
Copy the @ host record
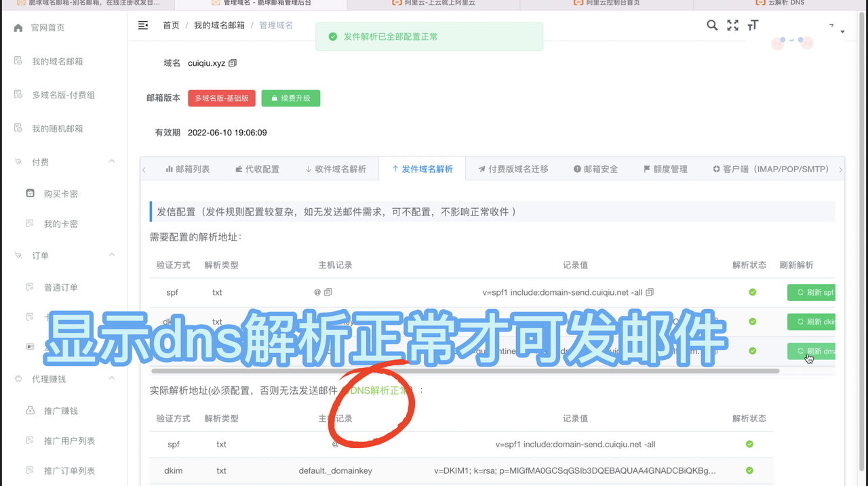(328, 293)
